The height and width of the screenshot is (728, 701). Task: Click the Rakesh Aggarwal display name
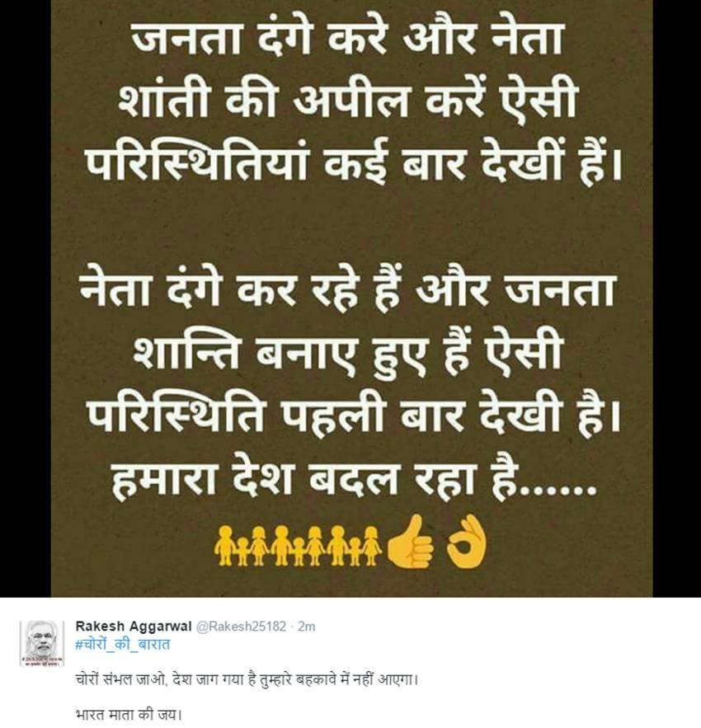[x=134, y=627]
